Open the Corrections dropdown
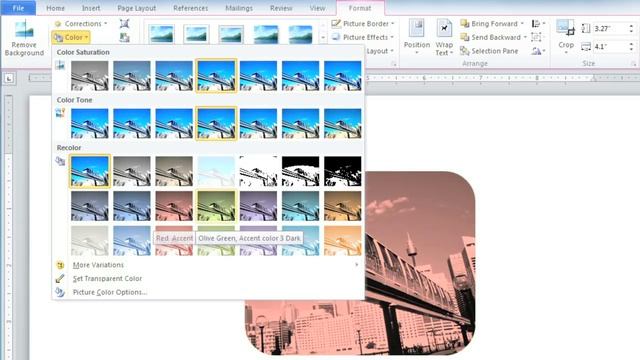The height and width of the screenshot is (360, 640). click(81, 24)
